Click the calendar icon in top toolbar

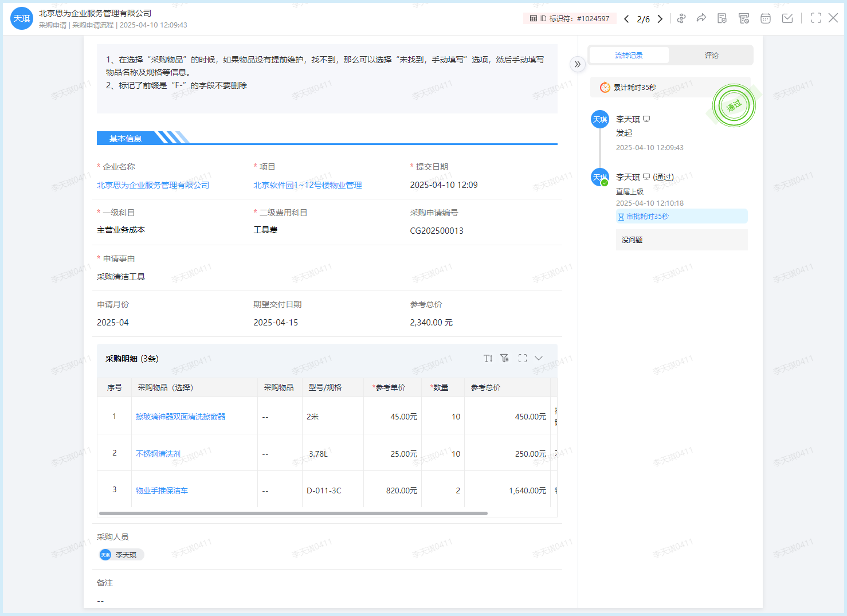[x=765, y=18]
